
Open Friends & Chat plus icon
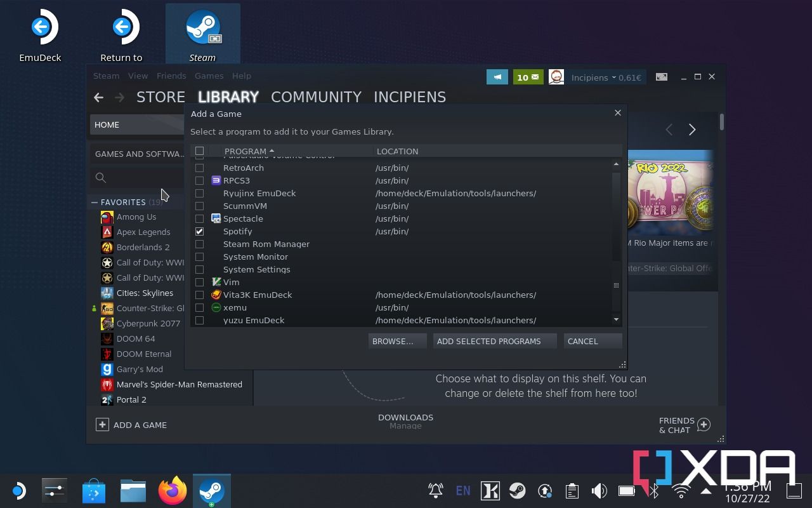tap(704, 425)
